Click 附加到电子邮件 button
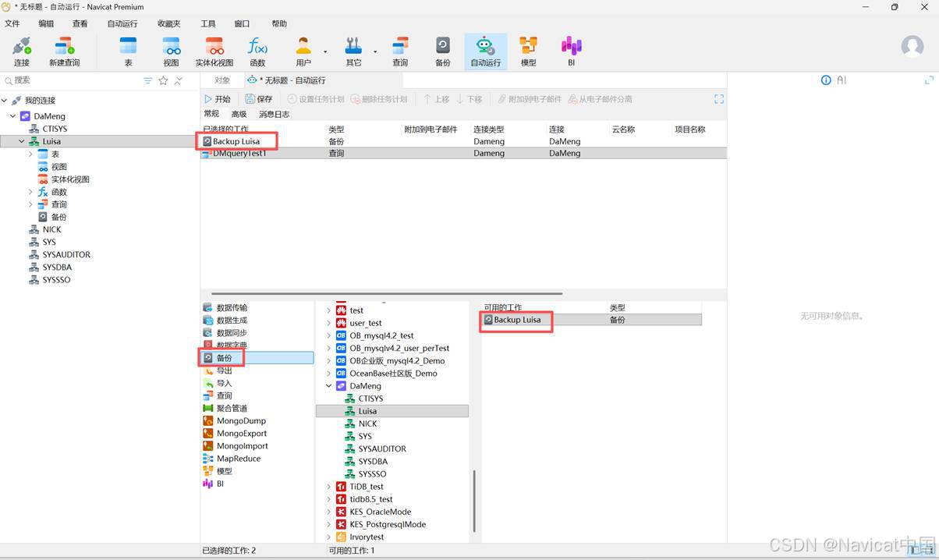Viewport: 939px width, 560px height. pyautogui.click(x=529, y=99)
